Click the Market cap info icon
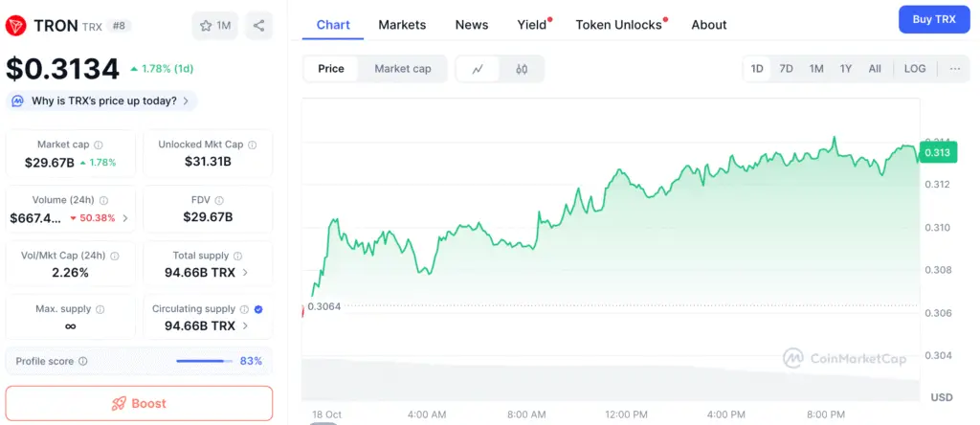The height and width of the screenshot is (425, 980). coord(99,145)
